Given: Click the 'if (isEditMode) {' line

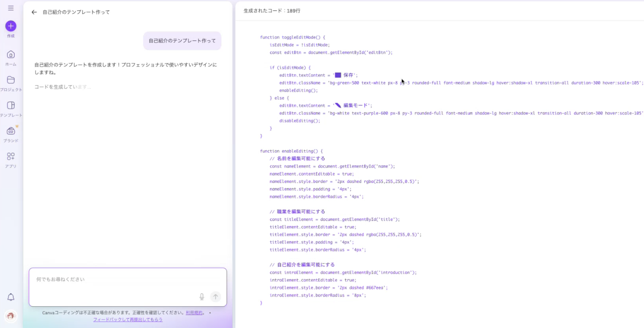Looking at the screenshot, I should 290,68.
